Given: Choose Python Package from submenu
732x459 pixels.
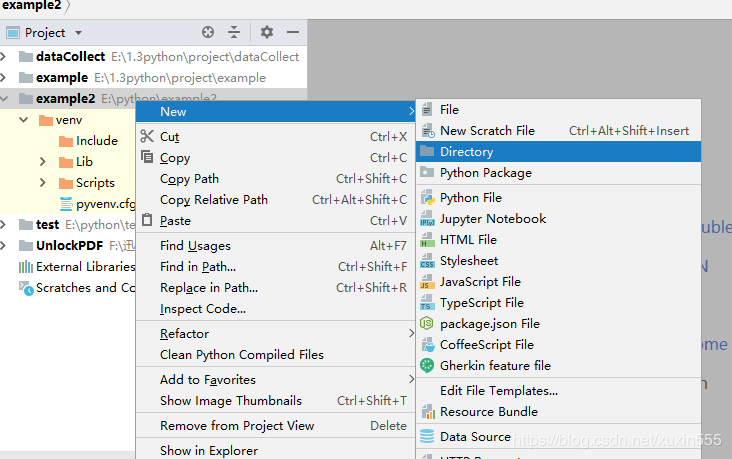Looking at the screenshot, I should click(x=485, y=173).
